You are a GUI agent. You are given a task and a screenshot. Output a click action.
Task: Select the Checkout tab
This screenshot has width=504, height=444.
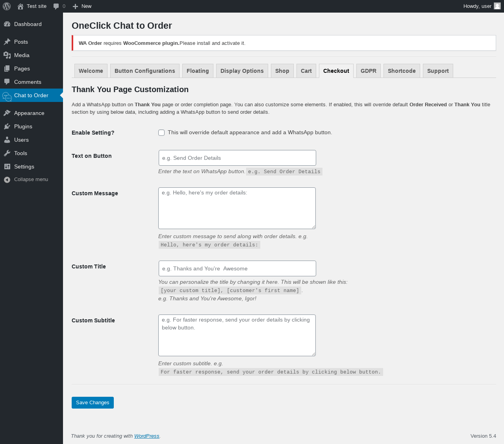336,71
